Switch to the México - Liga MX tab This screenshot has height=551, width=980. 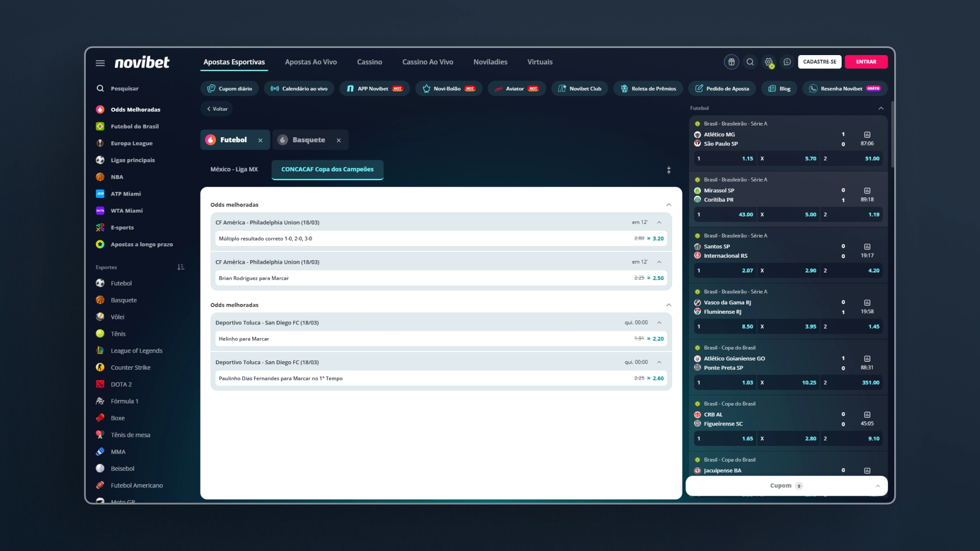pyautogui.click(x=234, y=169)
